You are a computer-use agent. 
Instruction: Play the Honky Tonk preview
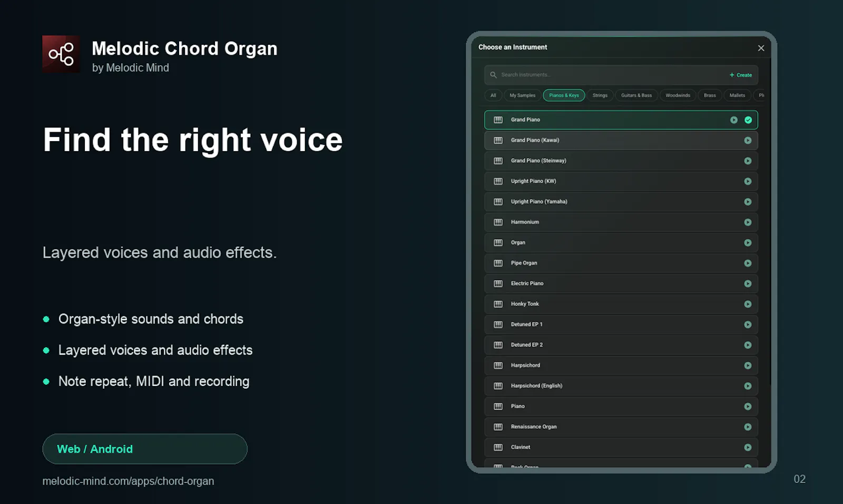(748, 304)
